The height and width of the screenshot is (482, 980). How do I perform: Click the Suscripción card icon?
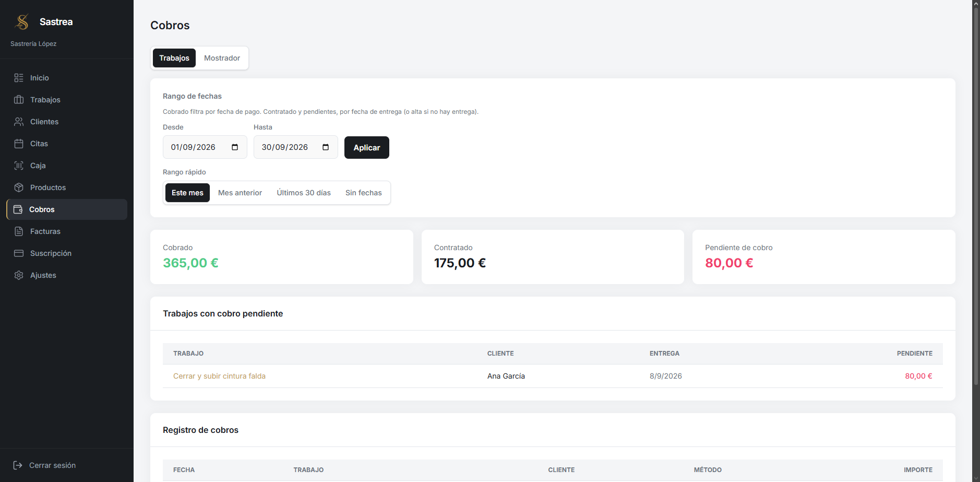click(19, 253)
